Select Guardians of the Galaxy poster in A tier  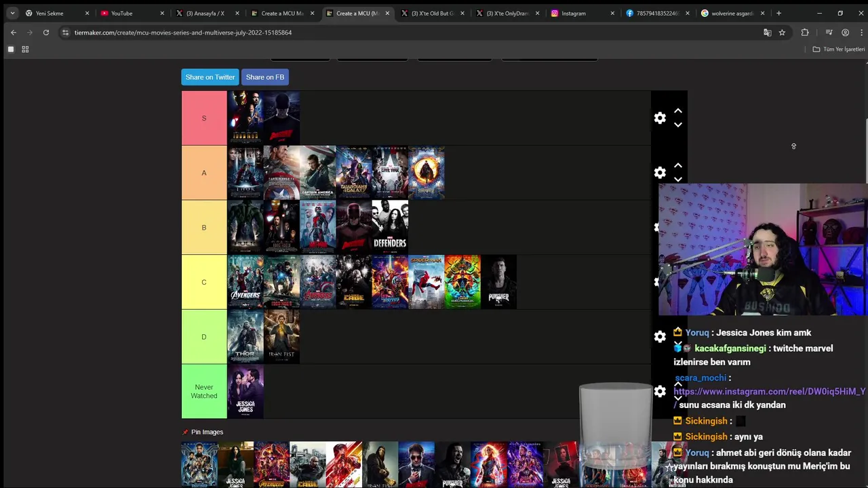pyautogui.click(x=354, y=173)
